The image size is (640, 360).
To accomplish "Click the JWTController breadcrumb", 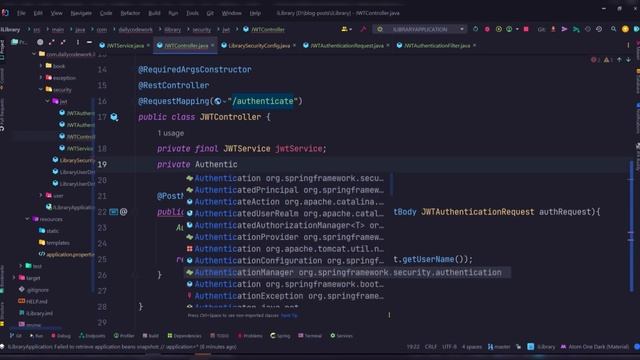I will 264,29.
